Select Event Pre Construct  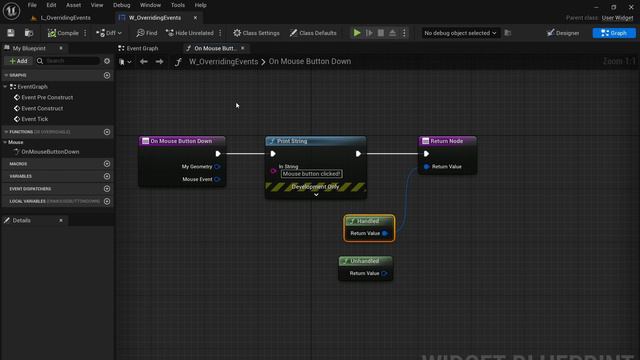(47, 98)
